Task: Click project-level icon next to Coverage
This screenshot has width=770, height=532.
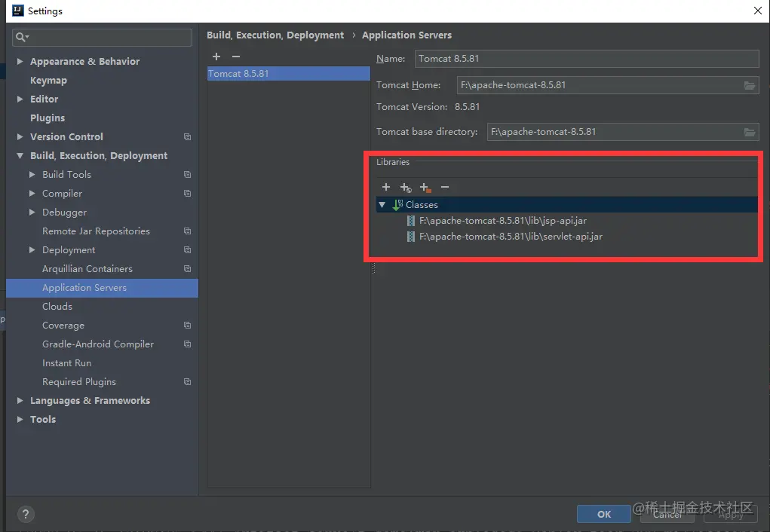Action: [187, 326]
